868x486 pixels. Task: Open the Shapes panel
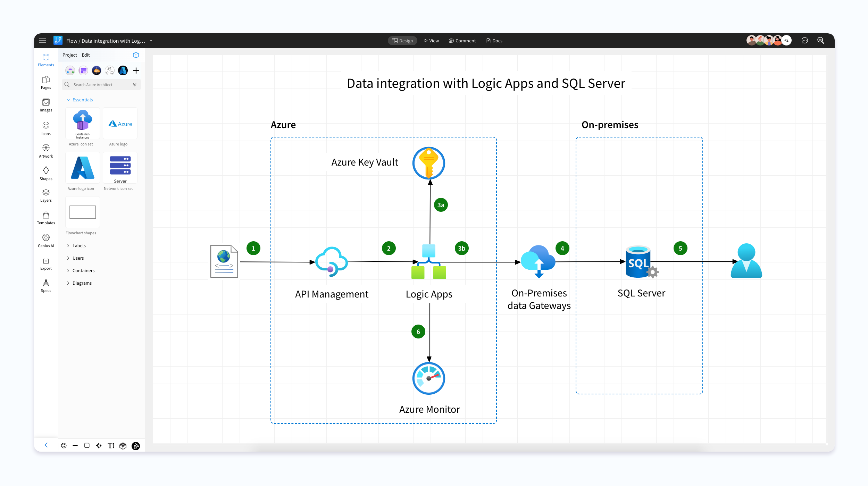pos(46,174)
